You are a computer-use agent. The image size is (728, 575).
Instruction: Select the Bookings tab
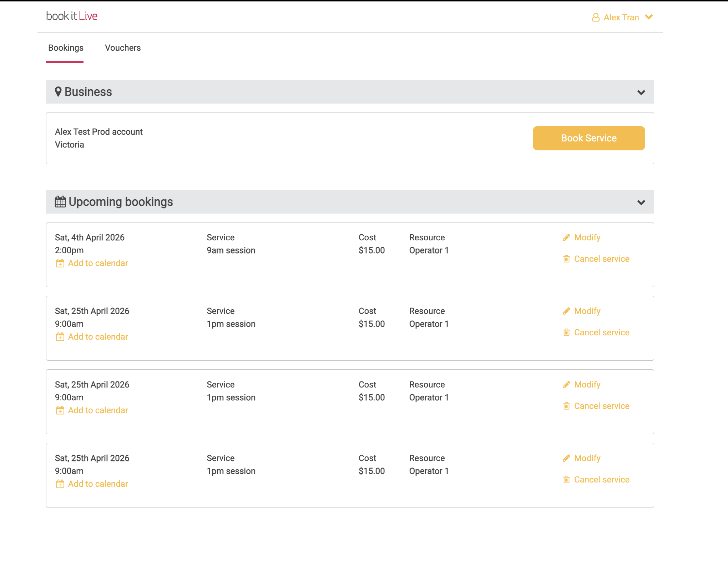pyautogui.click(x=66, y=48)
